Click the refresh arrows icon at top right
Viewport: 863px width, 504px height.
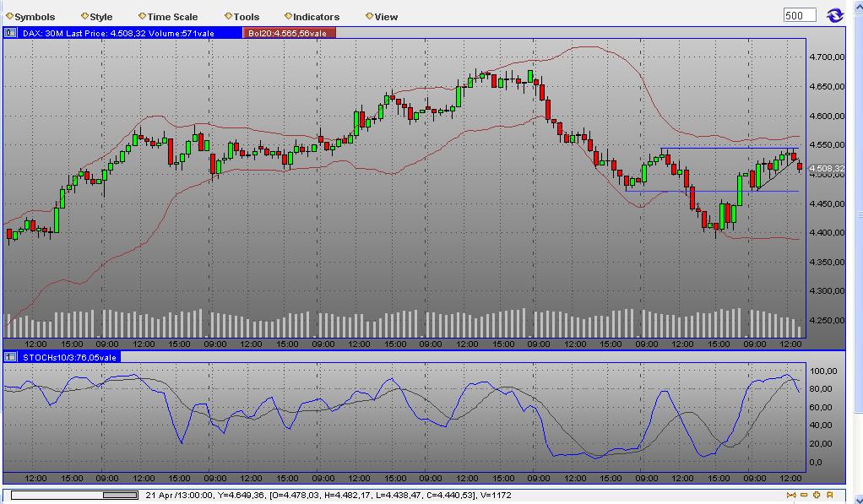[x=835, y=14]
